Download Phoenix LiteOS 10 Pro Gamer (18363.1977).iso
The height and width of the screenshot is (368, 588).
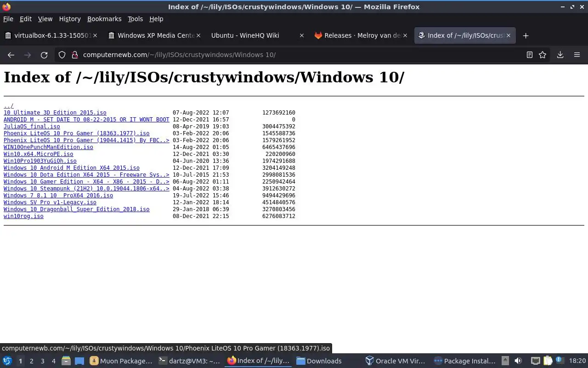point(77,133)
